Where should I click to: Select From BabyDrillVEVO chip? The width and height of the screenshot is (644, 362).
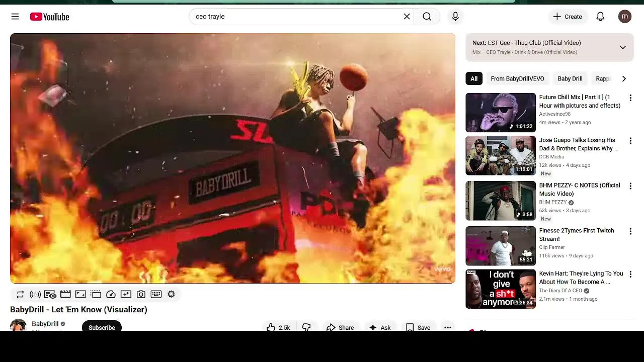pos(517,78)
